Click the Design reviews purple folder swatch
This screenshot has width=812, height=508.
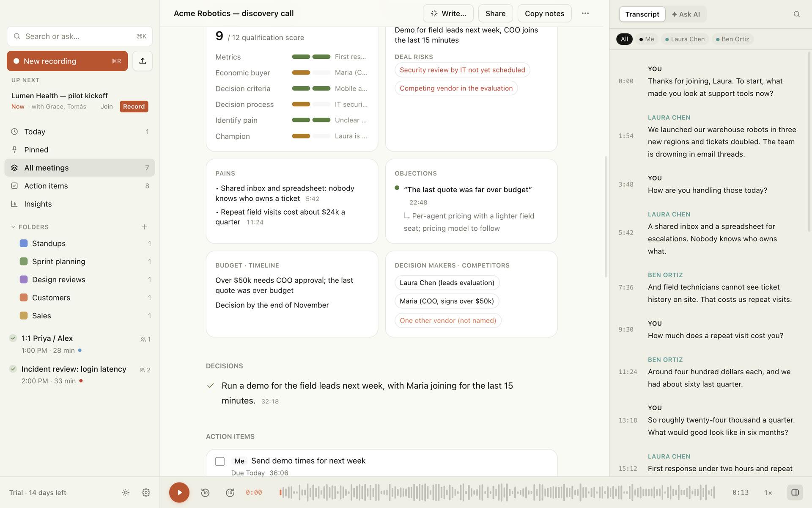[x=24, y=279]
